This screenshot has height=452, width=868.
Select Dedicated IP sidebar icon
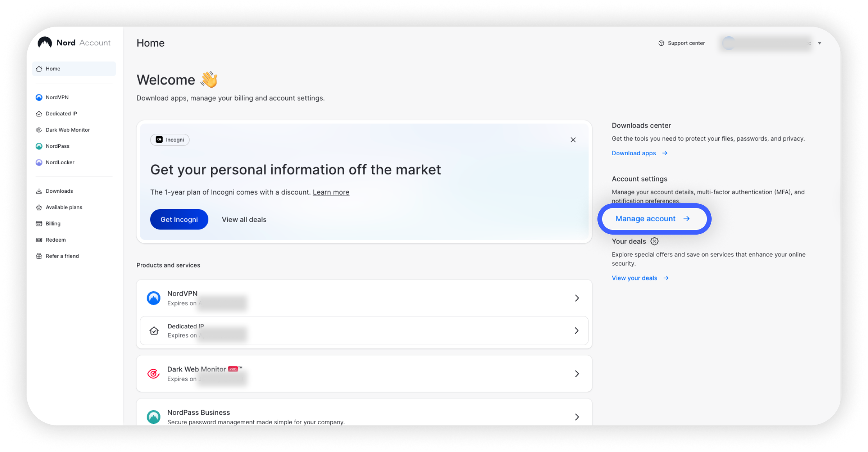39,114
